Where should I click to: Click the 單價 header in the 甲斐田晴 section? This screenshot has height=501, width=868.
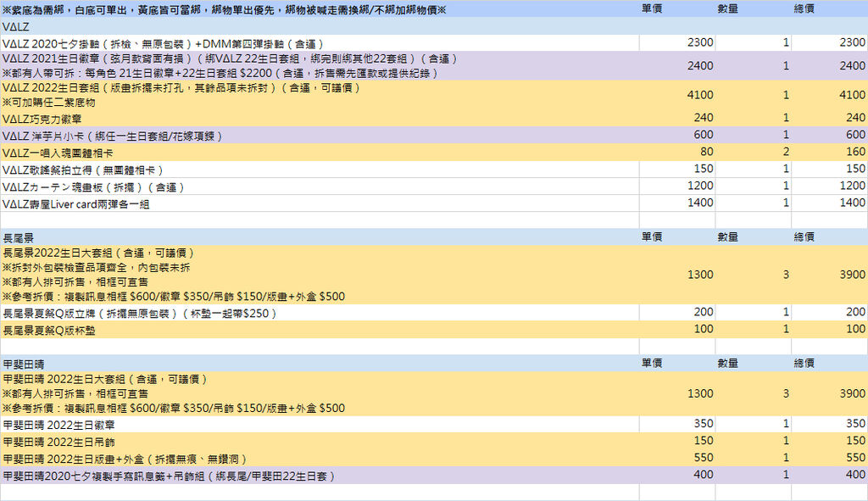(652, 363)
